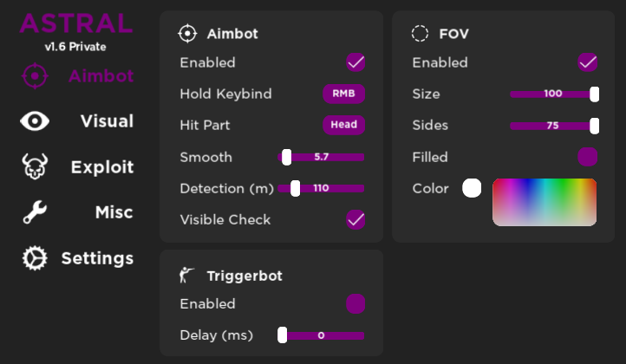Toggle the FOV Filled checkbox
The width and height of the screenshot is (626, 364).
click(x=588, y=157)
